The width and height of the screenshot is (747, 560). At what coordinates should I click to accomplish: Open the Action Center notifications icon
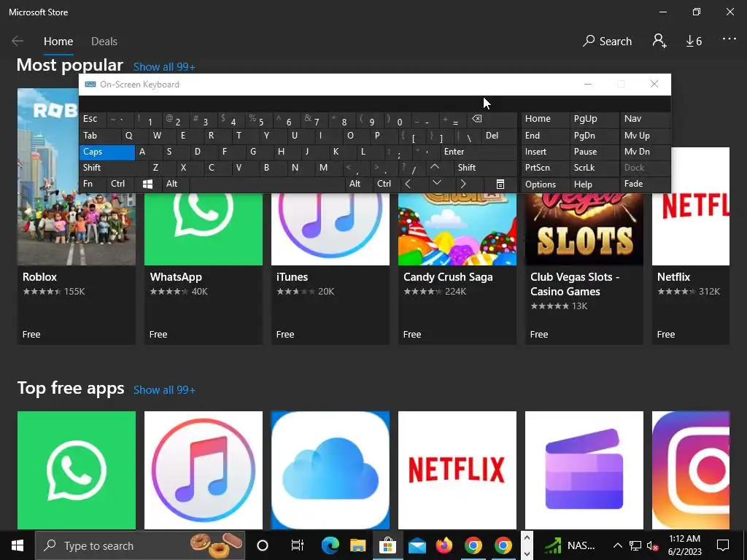(723, 545)
